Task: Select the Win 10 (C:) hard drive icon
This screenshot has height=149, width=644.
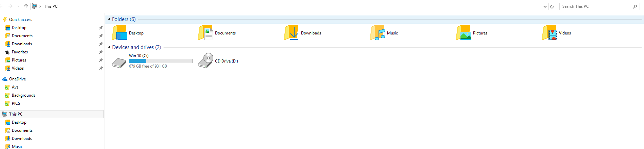Action: 119,63
